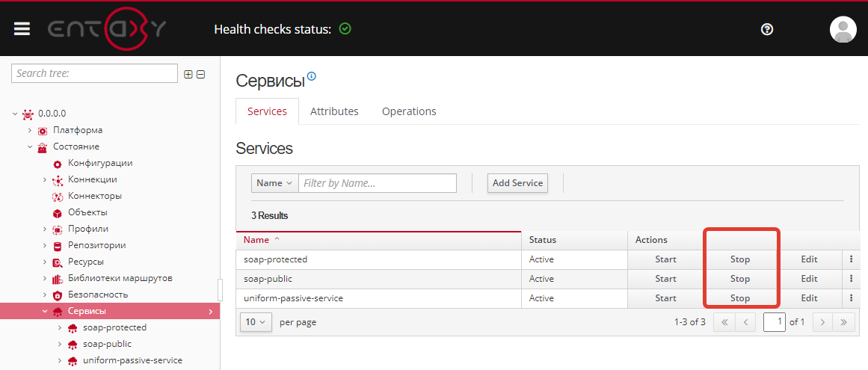This screenshot has width=868, height=370.
Task: Click the help question mark icon
Action: [x=766, y=29]
